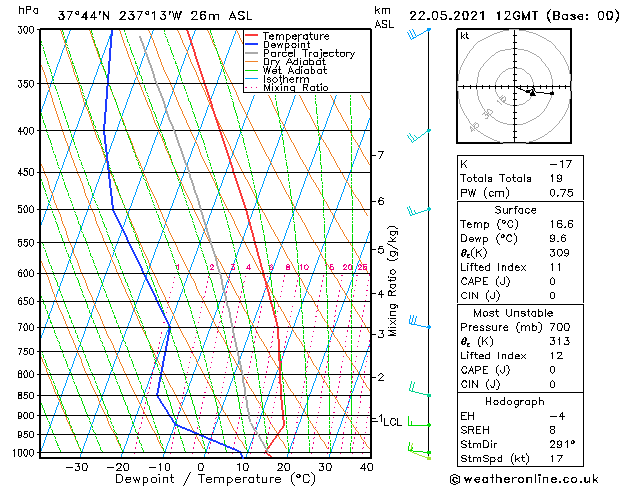Click the Most Unstable section heading

pos(513,313)
